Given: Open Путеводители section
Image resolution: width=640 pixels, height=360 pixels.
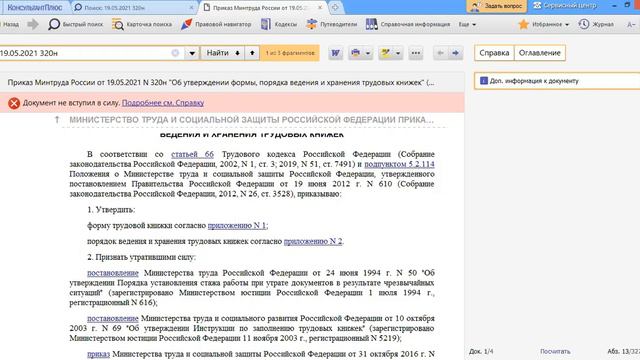Looking at the screenshot, I should 331,24.
